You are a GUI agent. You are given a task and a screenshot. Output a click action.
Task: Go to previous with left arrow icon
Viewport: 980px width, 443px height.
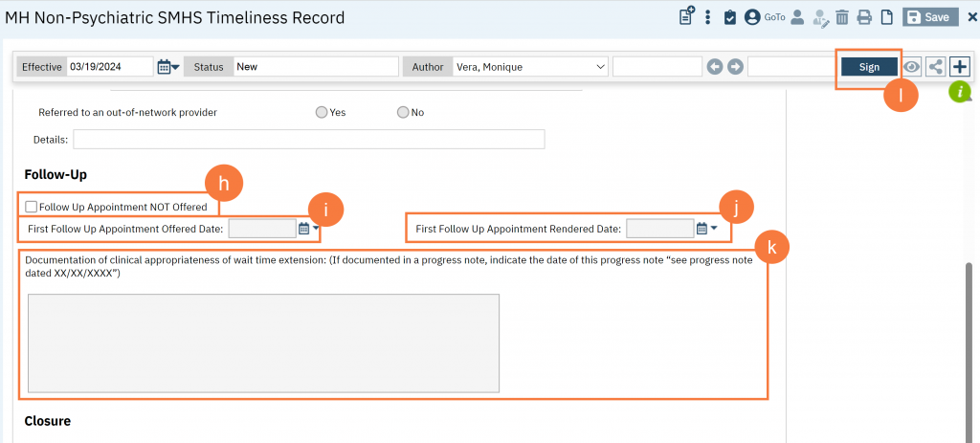(714, 67)
